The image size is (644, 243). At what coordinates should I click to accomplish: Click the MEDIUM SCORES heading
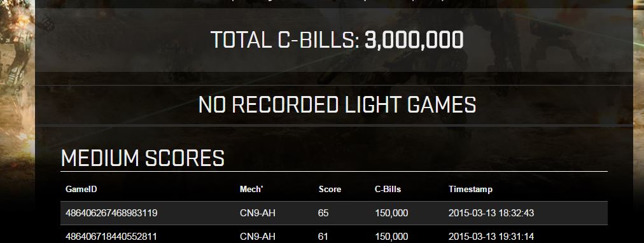[143, 158]
